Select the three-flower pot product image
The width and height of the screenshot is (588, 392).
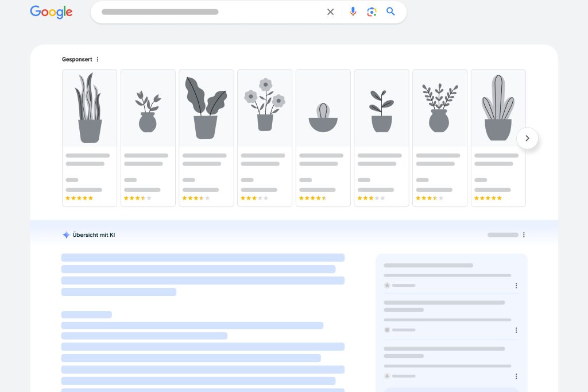coord(265,108)
